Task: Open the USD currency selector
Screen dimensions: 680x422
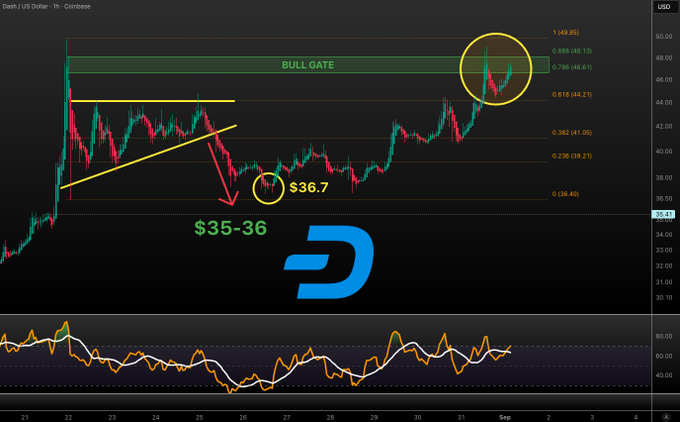Action: 664,7
